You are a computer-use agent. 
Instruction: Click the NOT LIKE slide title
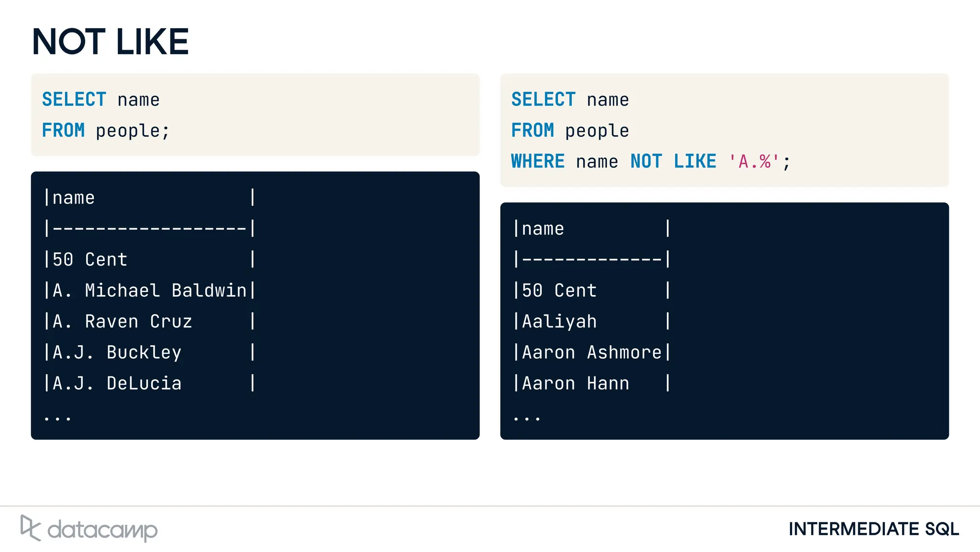111,42
